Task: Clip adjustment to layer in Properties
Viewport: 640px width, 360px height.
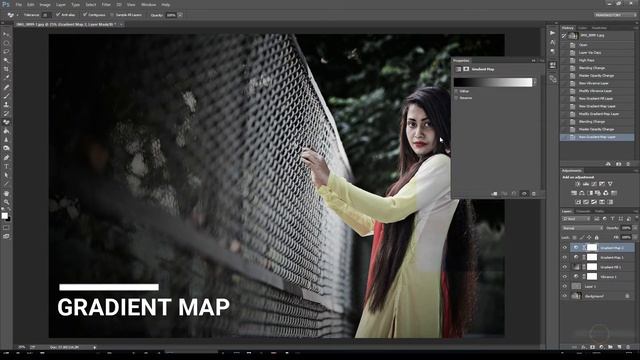Action: (x=494, y=194)
